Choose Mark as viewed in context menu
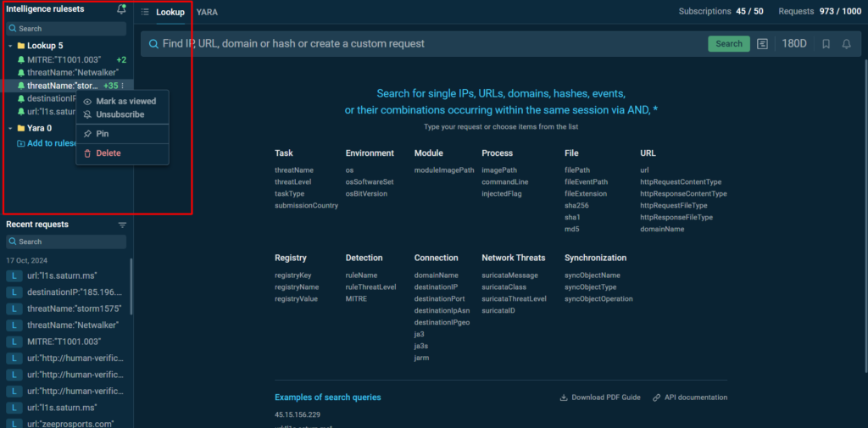Viewport: 868px width, 428px height. (x=125, y=101)
